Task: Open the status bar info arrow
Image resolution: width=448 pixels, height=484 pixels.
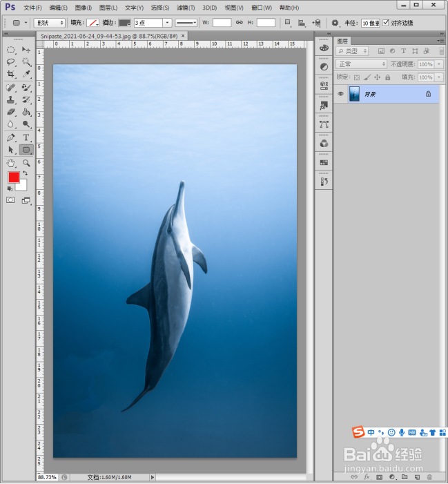Action: click(x=152, y=477)
